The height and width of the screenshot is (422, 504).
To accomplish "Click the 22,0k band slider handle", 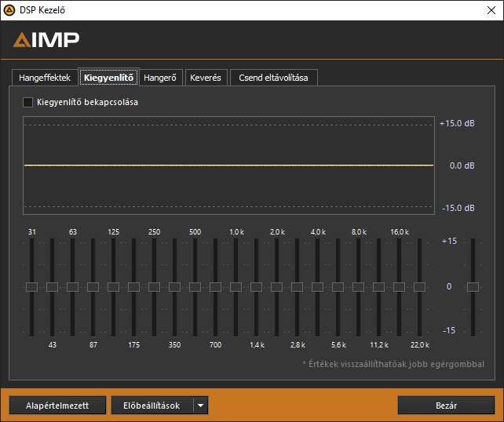I will click(x=419, y=287).
